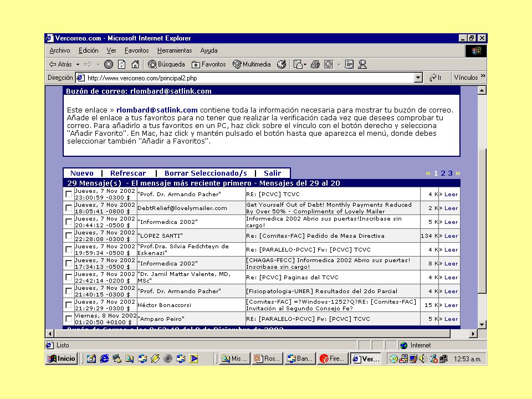Switch to the Mis... taskbar window
Viewport: 532px width, 399px height.
(x=235, y=359)
